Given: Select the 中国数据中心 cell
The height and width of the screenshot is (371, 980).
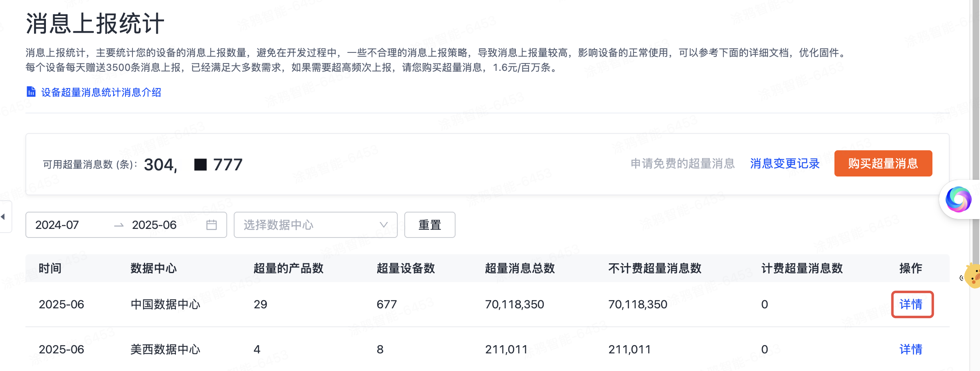Looking at the screenshot, I should pos(165,304).
